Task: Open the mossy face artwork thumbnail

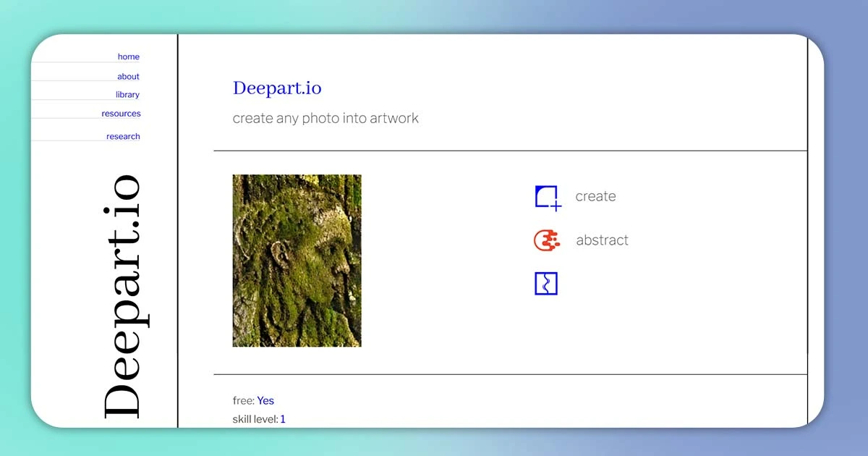Action: [x=297, y=260]
